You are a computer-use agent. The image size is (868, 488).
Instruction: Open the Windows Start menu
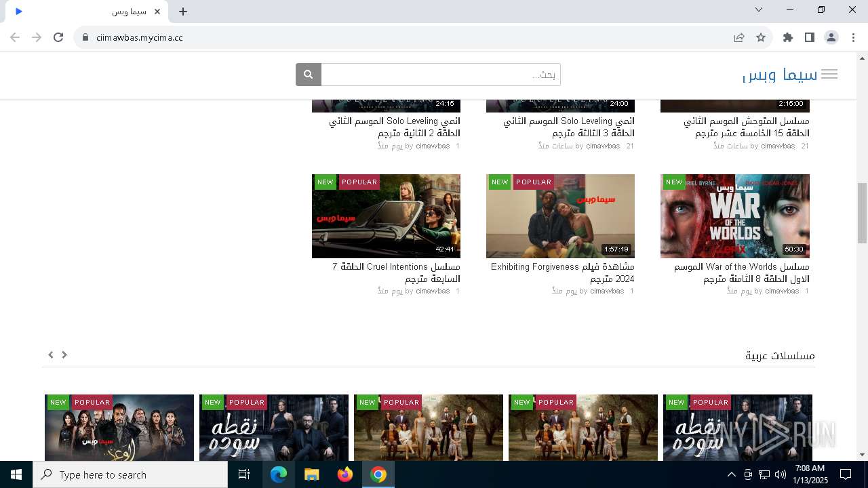click(x=16, y=474)
